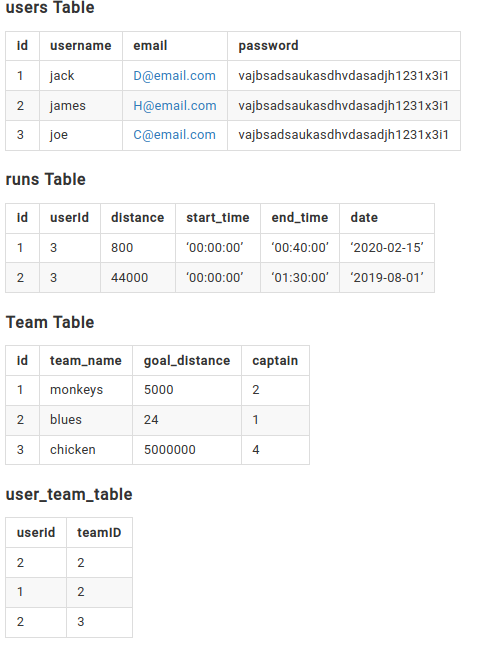Image resolution: width=479 pixels, height=649 pixels.
Task: Click the 'team_name' column header
Action: click(x=86, y=361)
